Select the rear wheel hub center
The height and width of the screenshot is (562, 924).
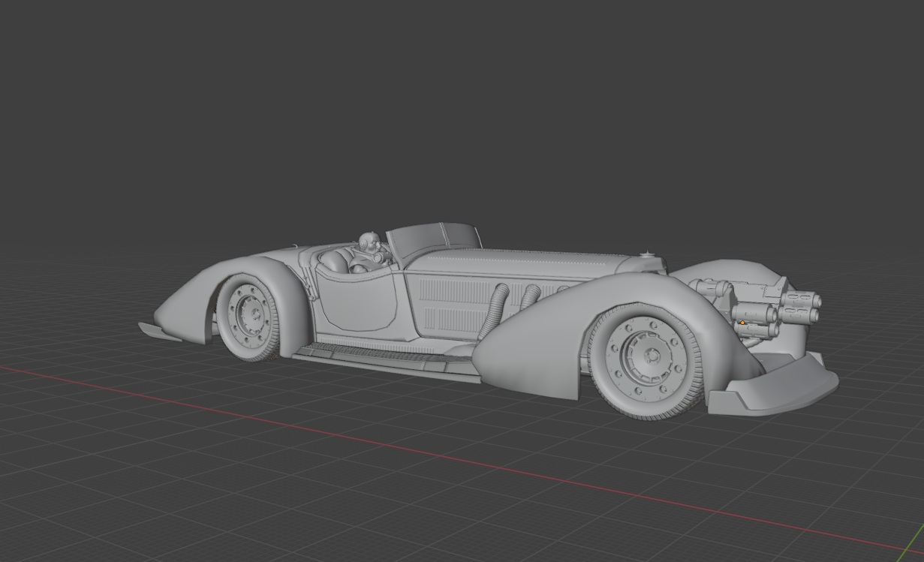pyautogui.click(x=247, y=316)
